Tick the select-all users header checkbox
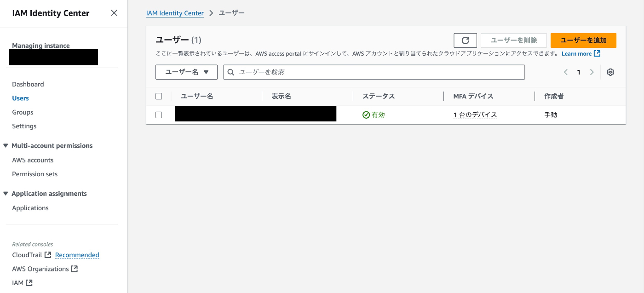Screen dimensions: 644x293 (x=159, y=96)
